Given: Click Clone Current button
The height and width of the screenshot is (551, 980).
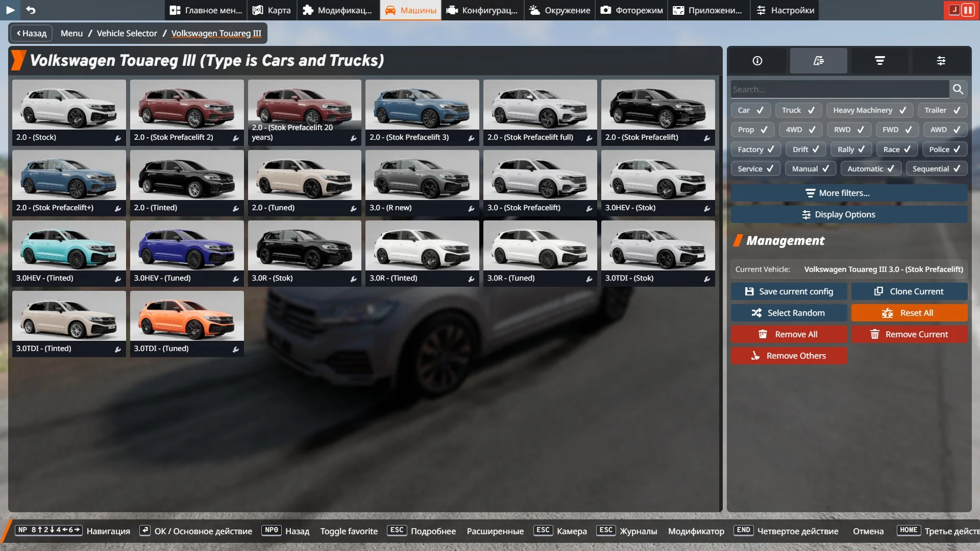Looking at the screenshot, I should [x=909, y=291].
